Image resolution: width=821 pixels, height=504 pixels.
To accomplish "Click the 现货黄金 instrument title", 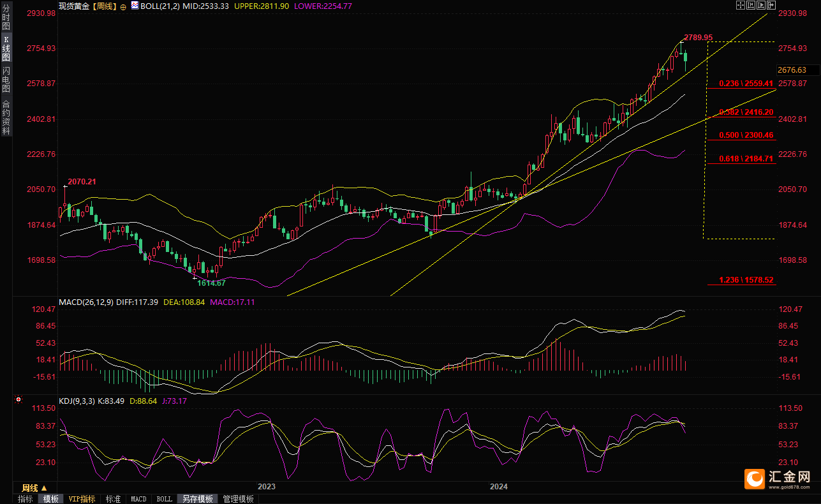I will [x=73, y=6].
